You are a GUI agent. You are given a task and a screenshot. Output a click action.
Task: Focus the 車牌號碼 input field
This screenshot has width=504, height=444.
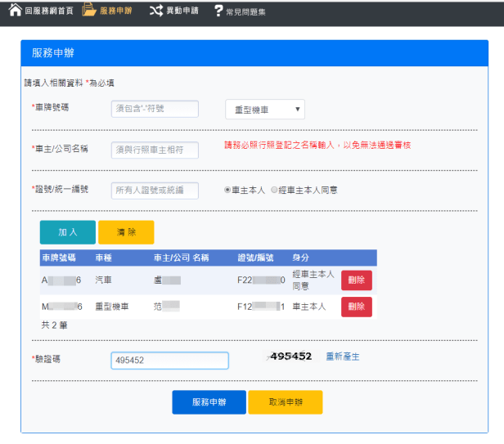[155, 110]
